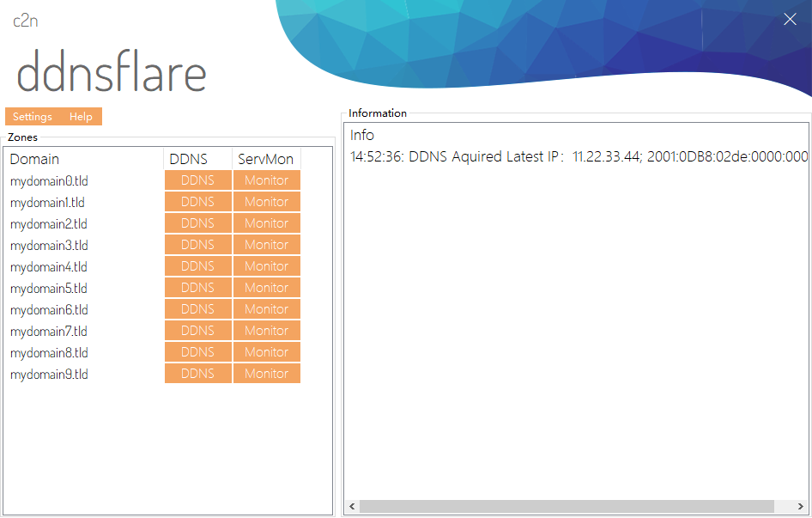Click the Domain column header
The height and width of the screenshot is (518, 812).
coord(84,159)
